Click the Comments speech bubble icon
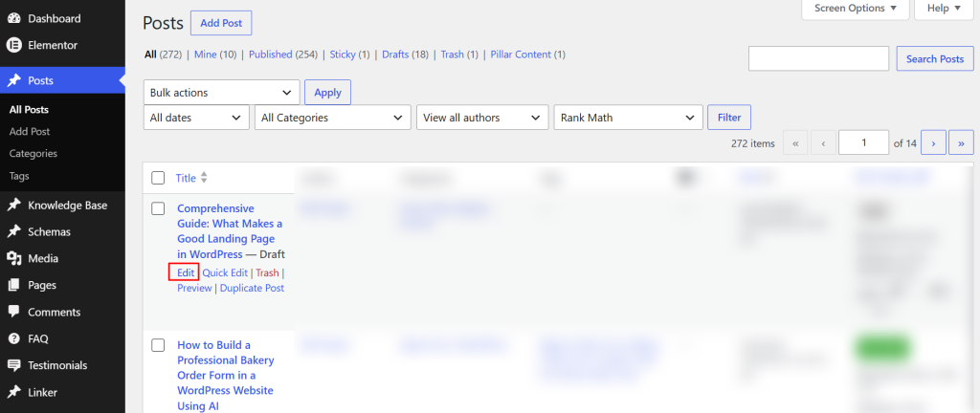Screen dimensions: 980x413 [13, 312]
